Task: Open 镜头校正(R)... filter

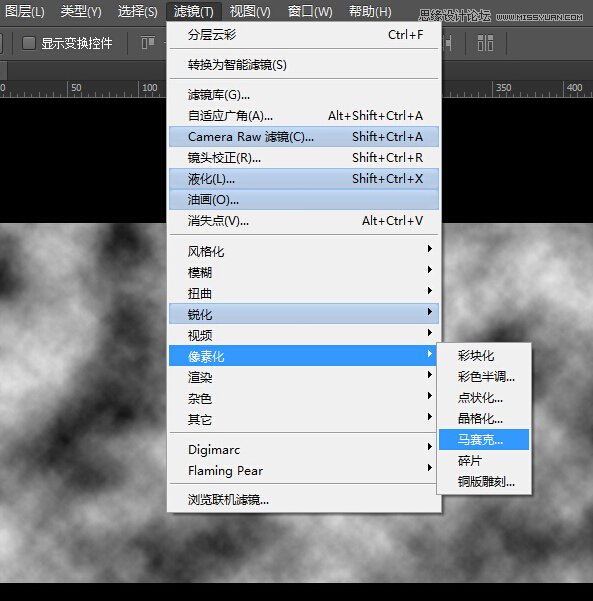Action: coord(304,158)
